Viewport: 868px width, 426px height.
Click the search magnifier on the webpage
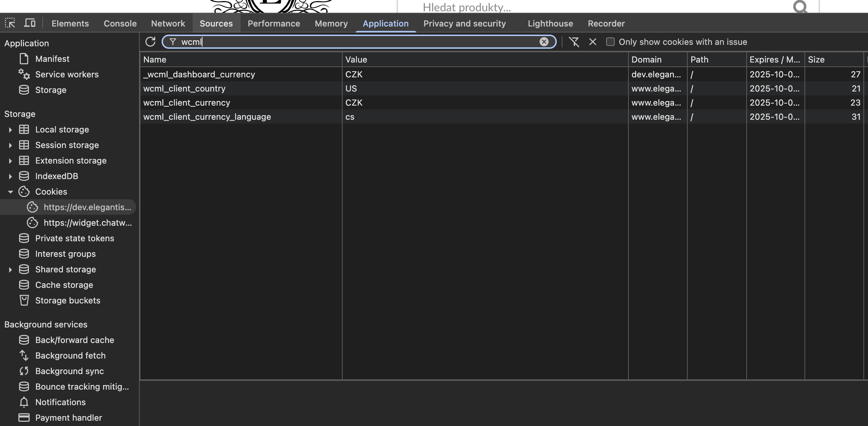[x=800, y=6]
